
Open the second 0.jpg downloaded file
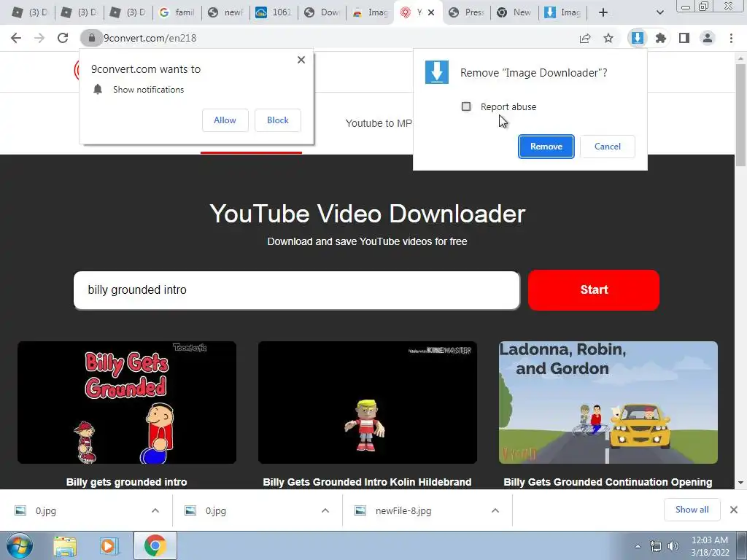(x=215, y=510)
